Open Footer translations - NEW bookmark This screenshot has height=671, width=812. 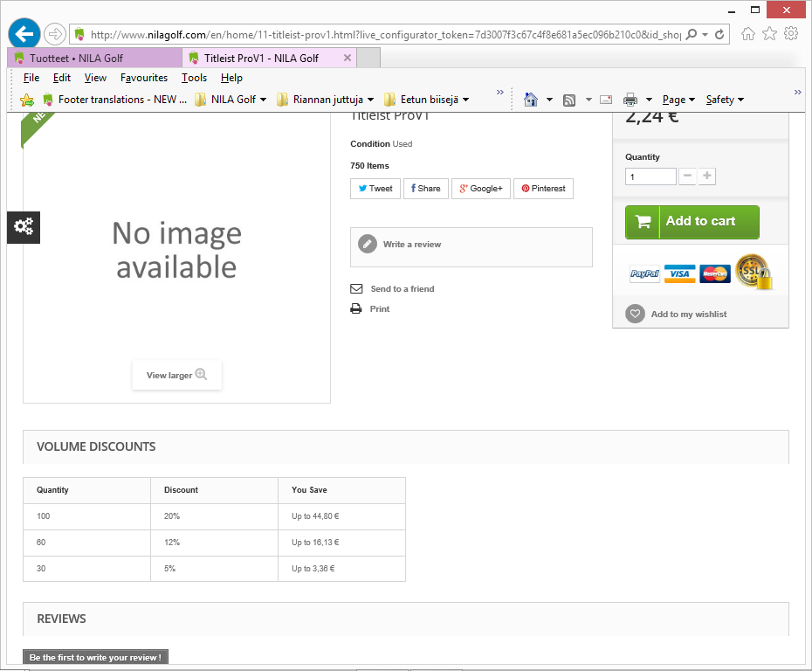click(115, 100)
